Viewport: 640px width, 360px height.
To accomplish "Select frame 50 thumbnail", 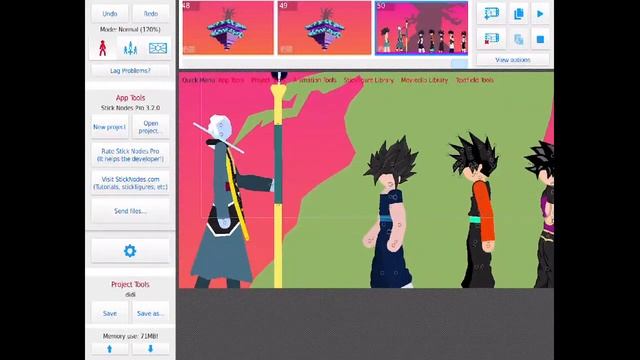I will coord(421,28).
